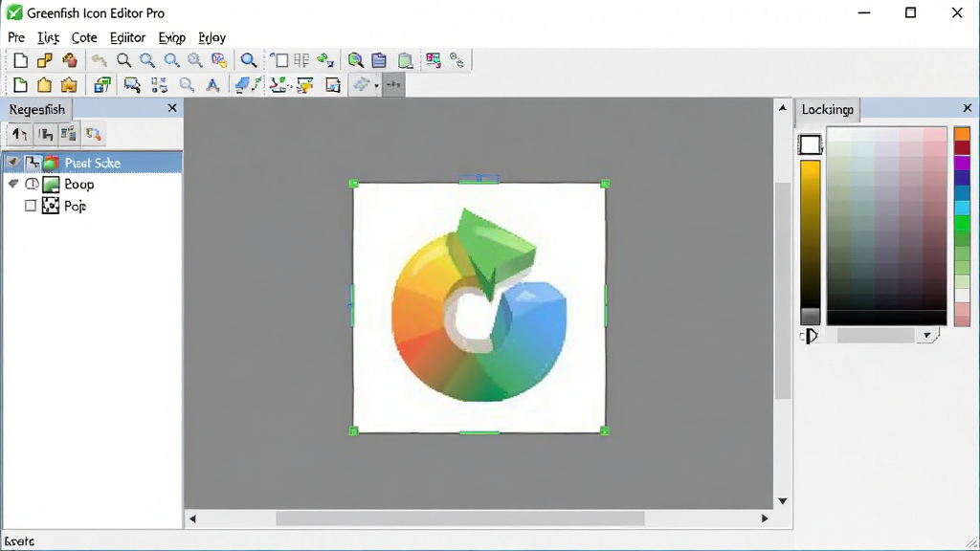Click the gray minus-plus toolbar button

(x=393, y=84)
